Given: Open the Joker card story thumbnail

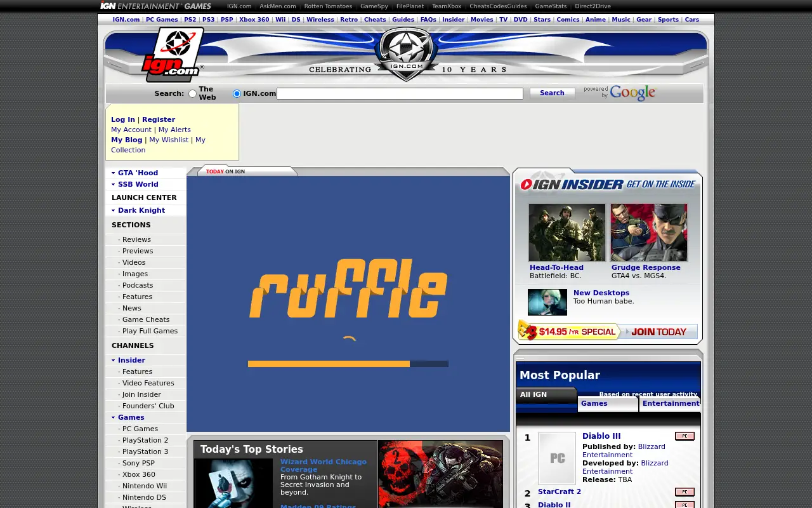Looking at the screenshot, I should click(x=233, y=483).
